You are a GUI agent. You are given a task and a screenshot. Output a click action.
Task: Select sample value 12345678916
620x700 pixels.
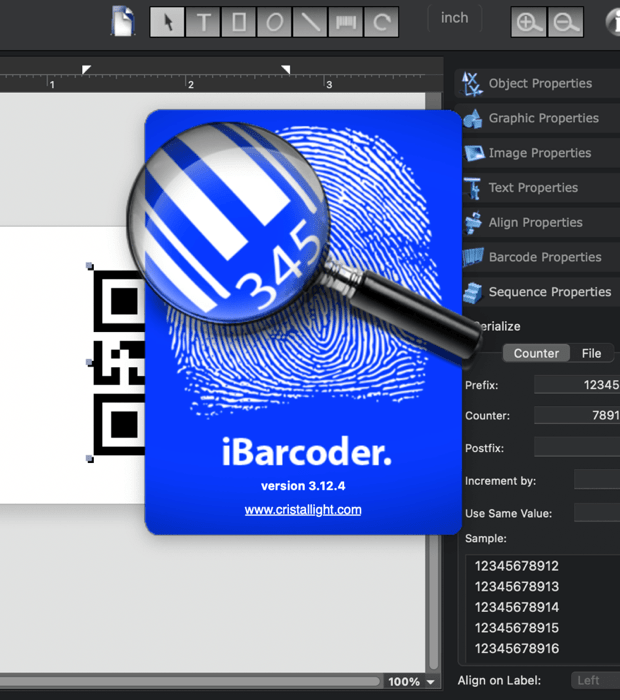[x=516, y=648]
